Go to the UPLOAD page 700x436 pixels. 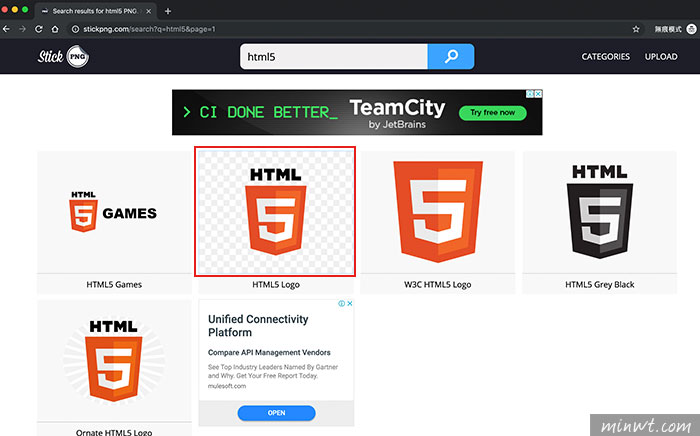pos(661,57)
